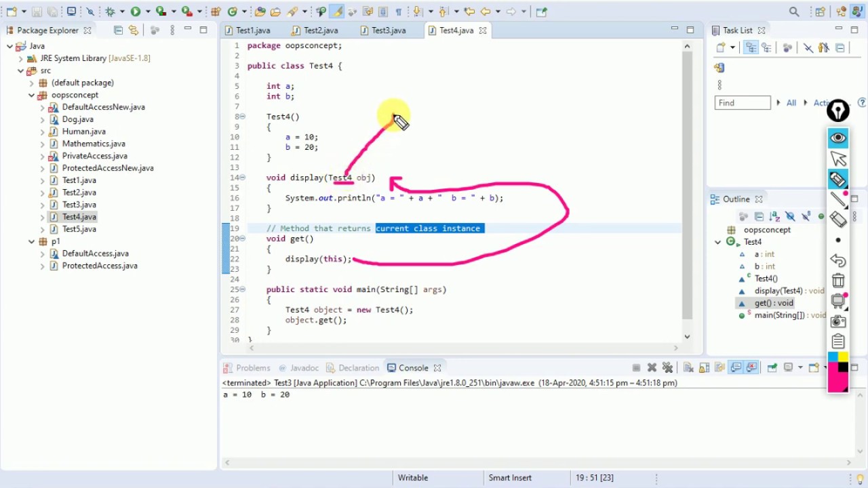Viewport: 868px width, 488px height.
Task: Click the New Java Package icon
Action: [216, 12]
